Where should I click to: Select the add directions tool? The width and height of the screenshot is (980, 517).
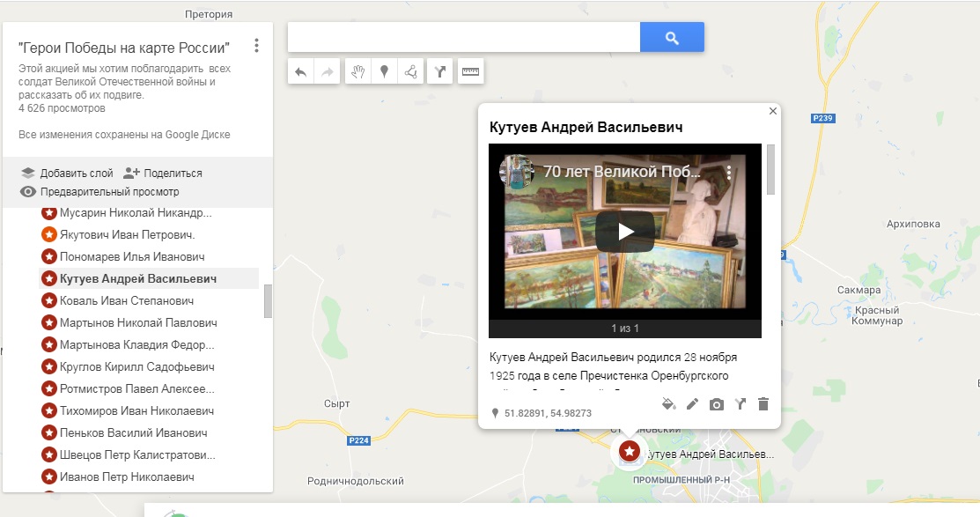click(x=440, y=72)
